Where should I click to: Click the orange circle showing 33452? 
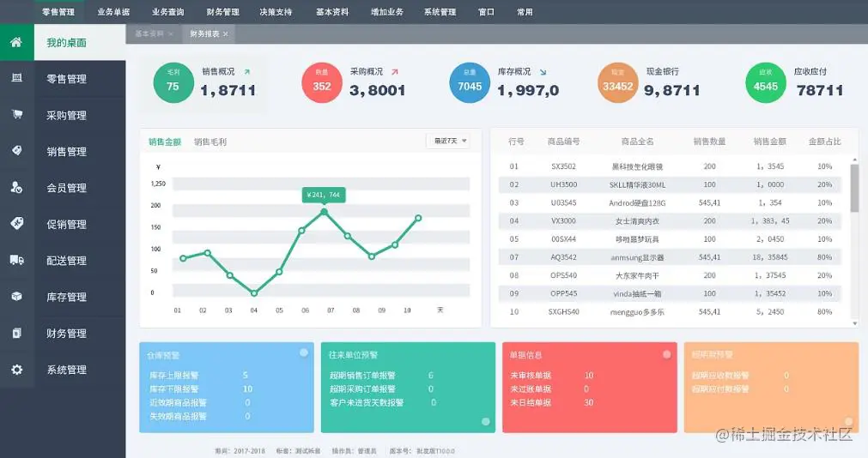(618, 83)
